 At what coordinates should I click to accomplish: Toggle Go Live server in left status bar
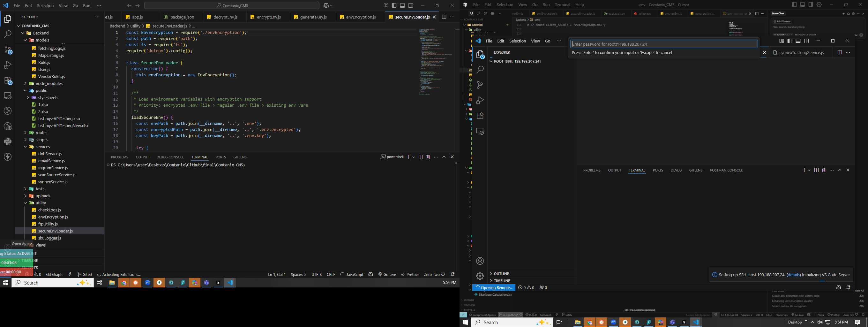[387, 274]
